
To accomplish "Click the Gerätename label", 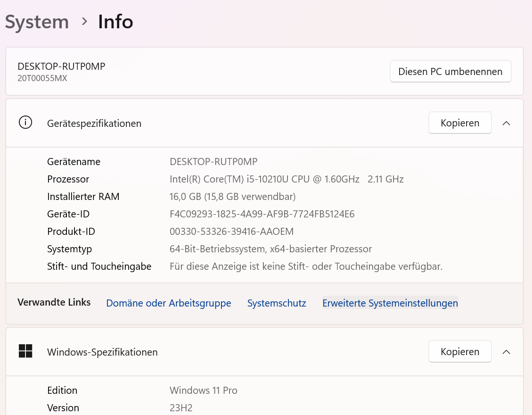I will click(74, 162).
